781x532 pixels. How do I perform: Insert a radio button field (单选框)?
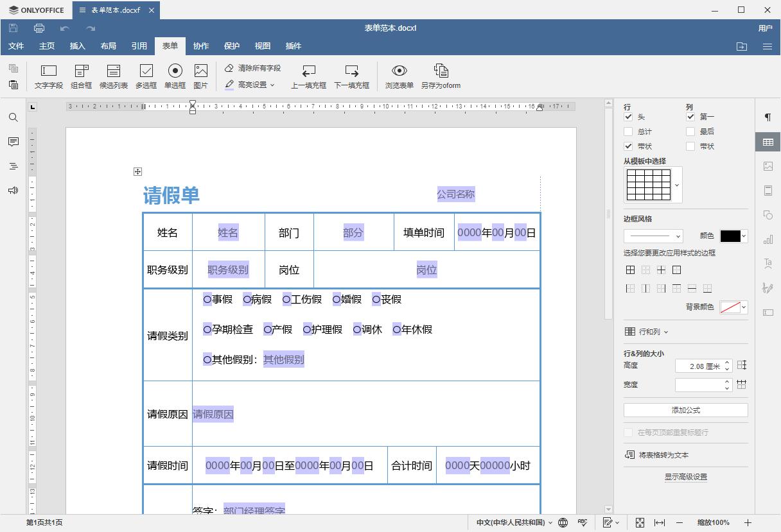point(175,76)
